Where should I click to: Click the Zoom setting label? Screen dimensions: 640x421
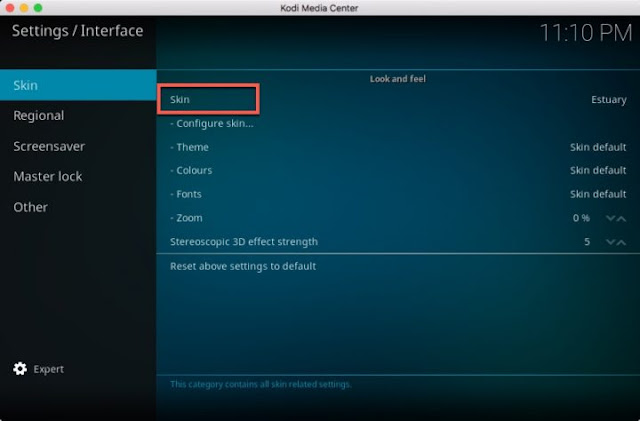coord(187,218)
